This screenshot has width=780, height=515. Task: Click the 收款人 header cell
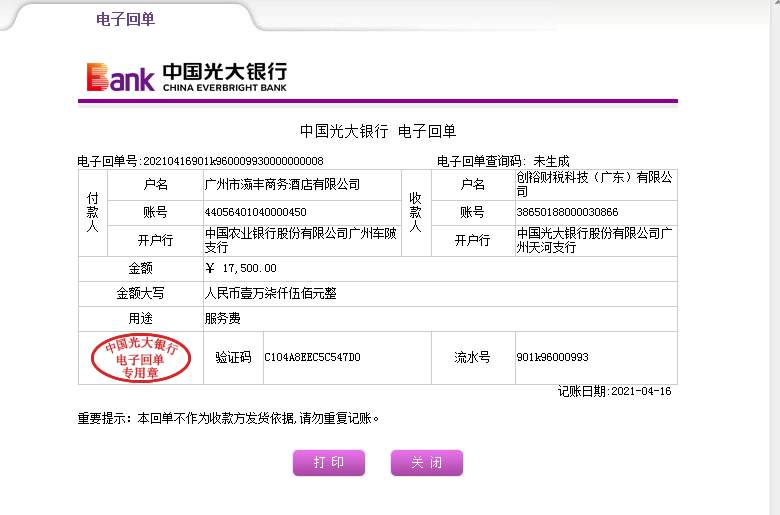tap(416, 213)
